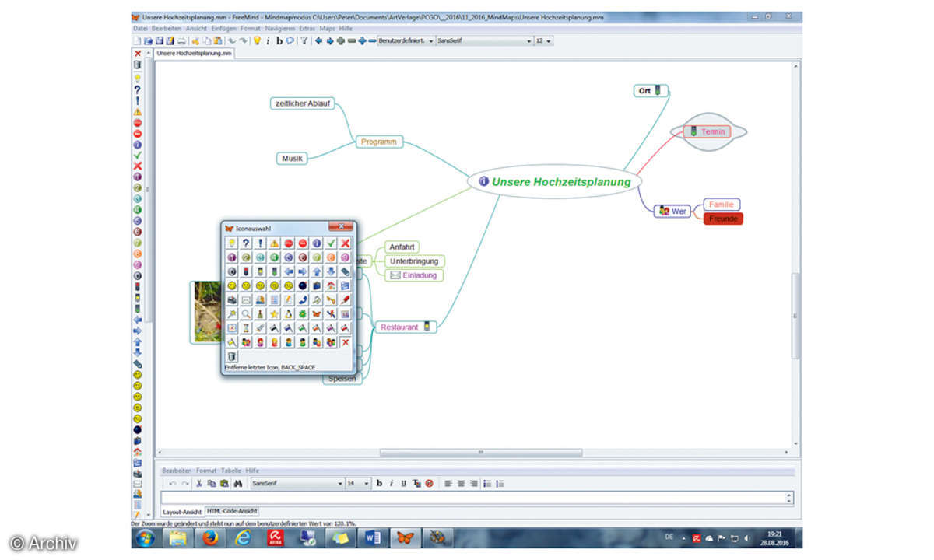934x560 pixels.
Task: Toggle underline in the note editor toolbar
Action: [403, 483]
